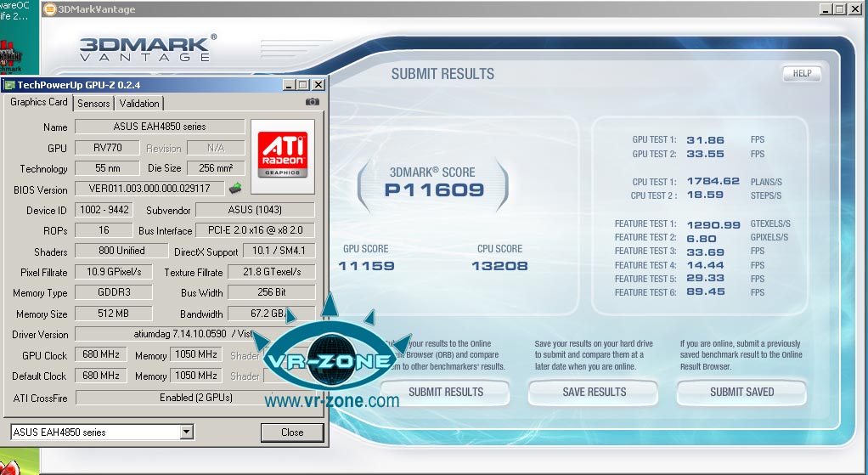Click the Default Clock value 680 MHz

(x=101, y=376)
